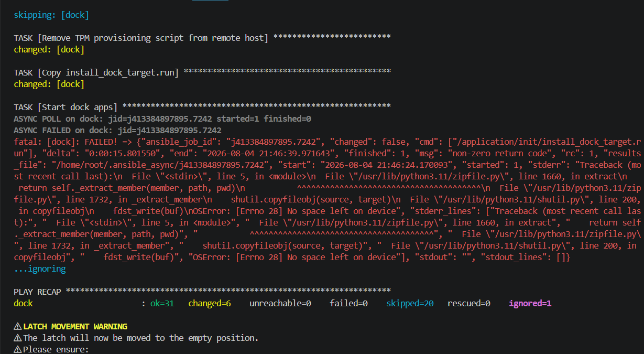
Task: Click the "Please ensure:" text
Action: (56, 349)
